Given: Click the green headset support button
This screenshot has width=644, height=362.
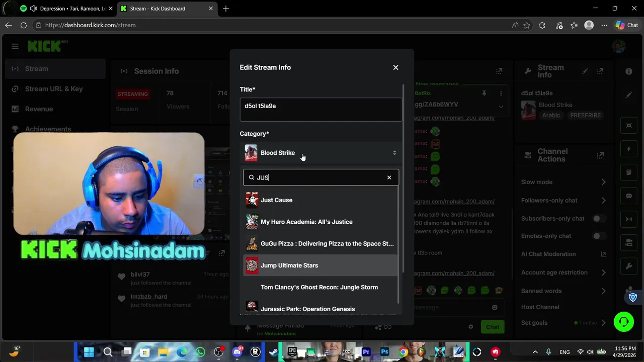Looking at the screenshot, I should [624, 322].
